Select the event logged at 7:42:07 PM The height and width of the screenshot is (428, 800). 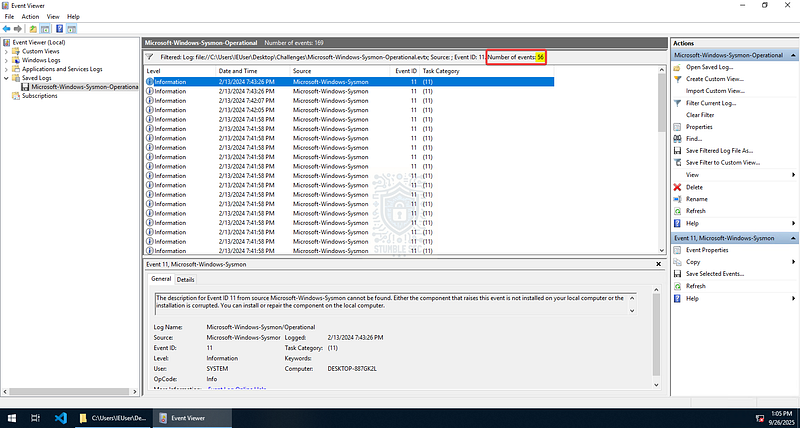pos(349,100)
